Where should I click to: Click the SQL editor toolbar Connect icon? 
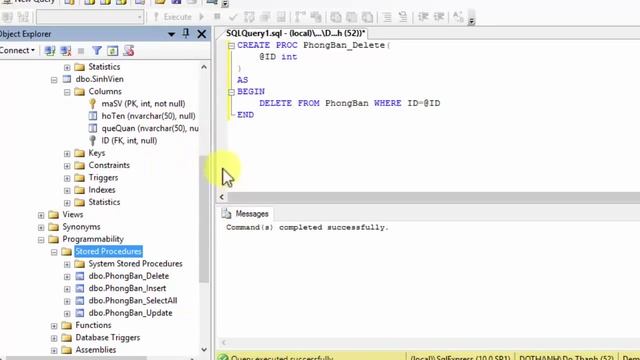7,17
